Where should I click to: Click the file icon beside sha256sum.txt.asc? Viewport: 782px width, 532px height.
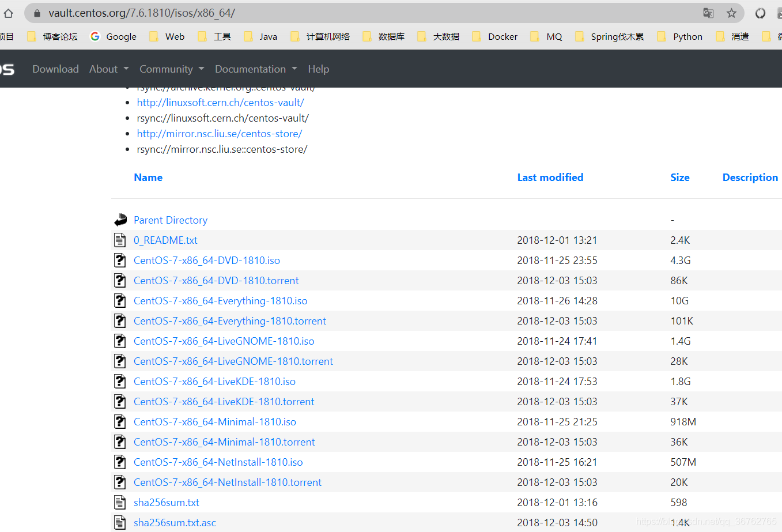click(x=120, y=522)
